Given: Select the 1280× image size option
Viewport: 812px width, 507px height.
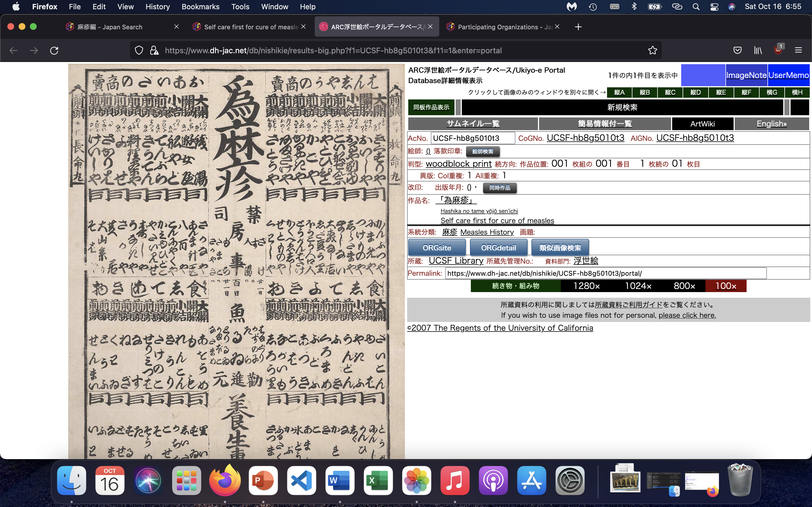Looking at the screenshot, I should [x=586, y=286].
